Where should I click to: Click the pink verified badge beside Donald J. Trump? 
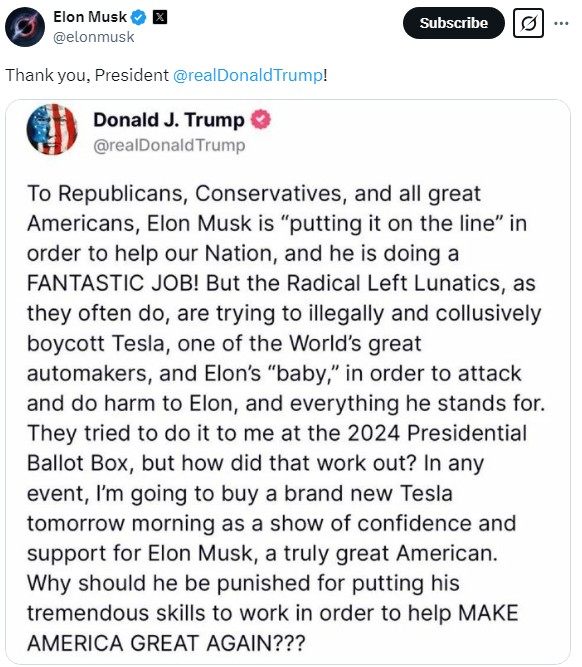pos(260,120)
